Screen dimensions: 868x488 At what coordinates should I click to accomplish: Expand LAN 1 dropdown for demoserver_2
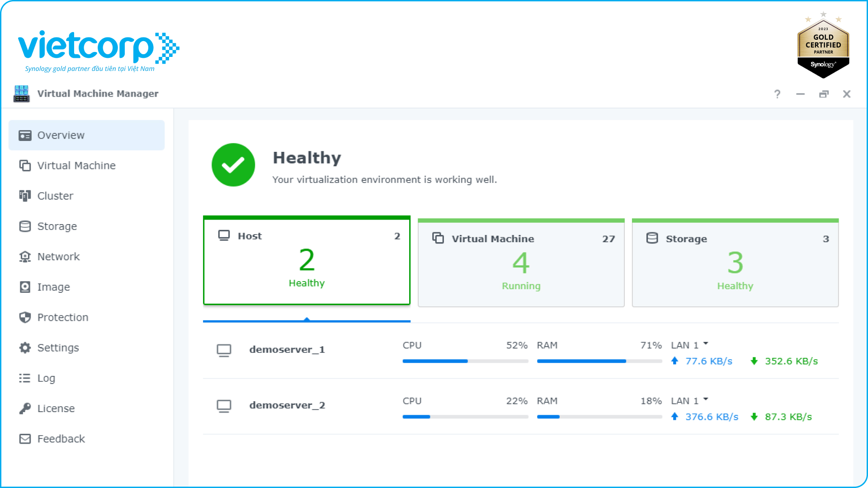pos(706,400)
